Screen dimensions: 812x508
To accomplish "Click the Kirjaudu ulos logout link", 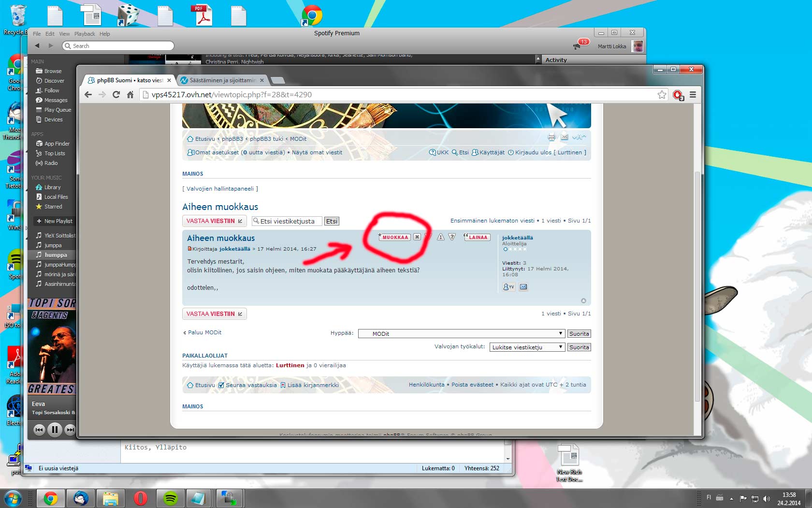I will (x=533, y=152).
